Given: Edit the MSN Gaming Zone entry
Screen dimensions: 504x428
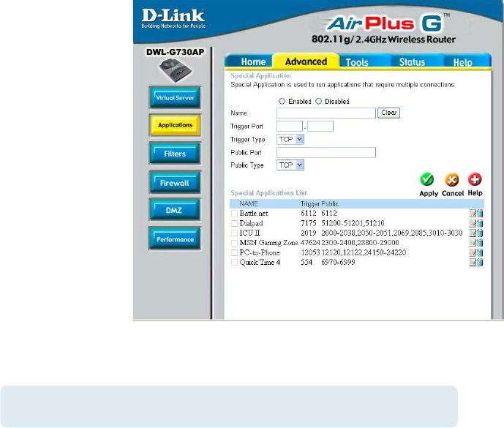Looking at the screenshot, I should coord(473,243).
